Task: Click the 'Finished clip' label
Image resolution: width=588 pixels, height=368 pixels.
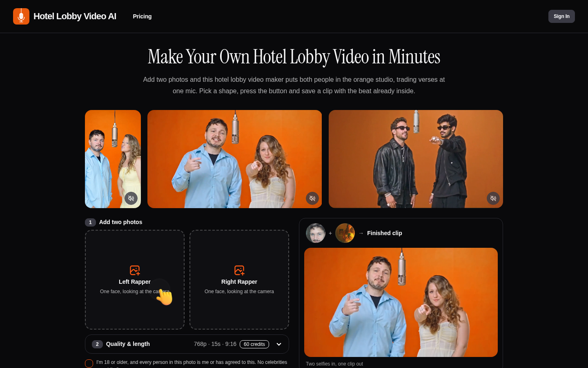Action: 385,233
